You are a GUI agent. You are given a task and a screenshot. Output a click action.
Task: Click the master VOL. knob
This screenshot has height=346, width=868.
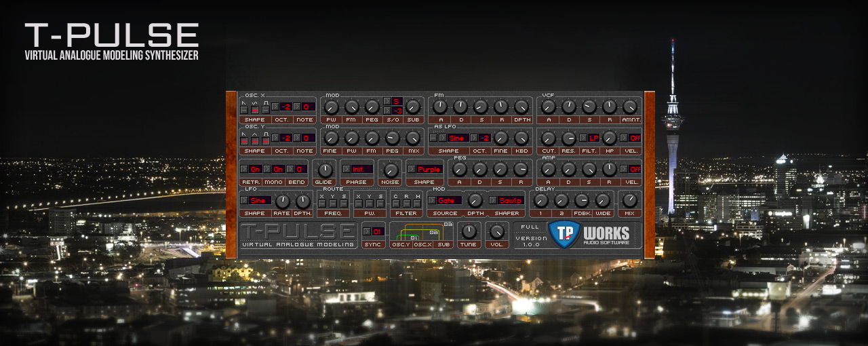click(497, 231)
